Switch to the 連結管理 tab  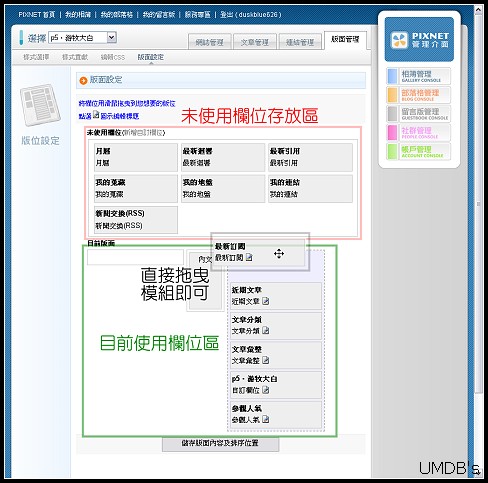300,42
